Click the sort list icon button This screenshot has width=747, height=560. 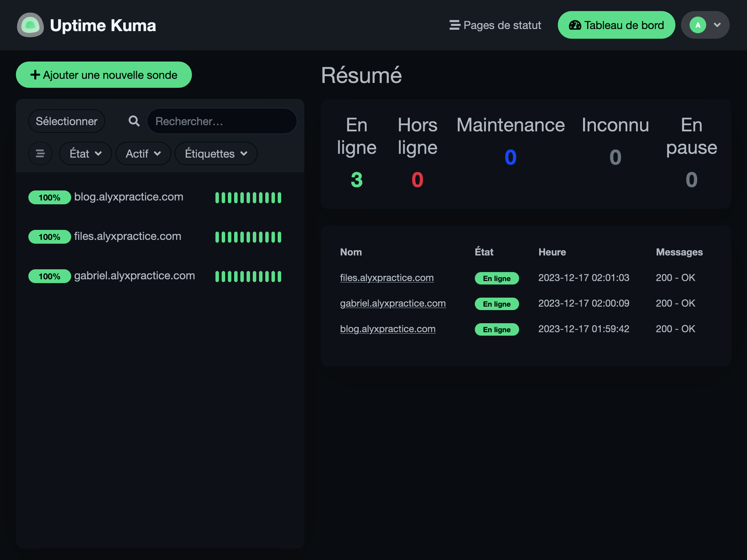[40, 153]
